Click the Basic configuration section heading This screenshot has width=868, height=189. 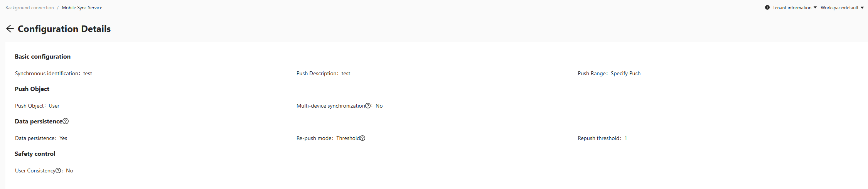coord(42,57)
